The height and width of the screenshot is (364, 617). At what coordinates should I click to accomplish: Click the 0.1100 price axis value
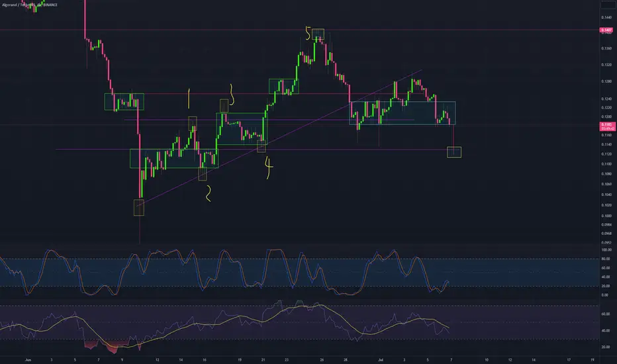click(x=606, y=163)
